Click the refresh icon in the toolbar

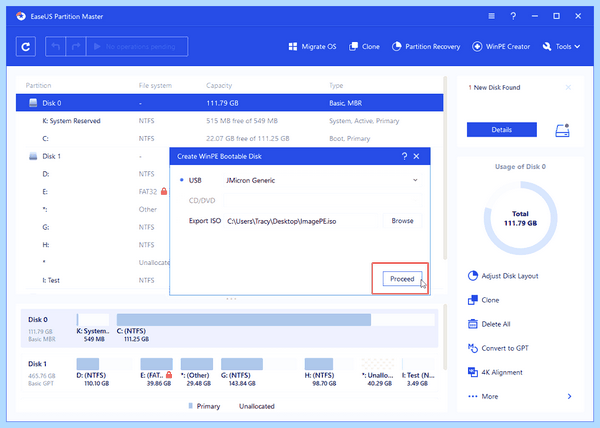[26, 47]
